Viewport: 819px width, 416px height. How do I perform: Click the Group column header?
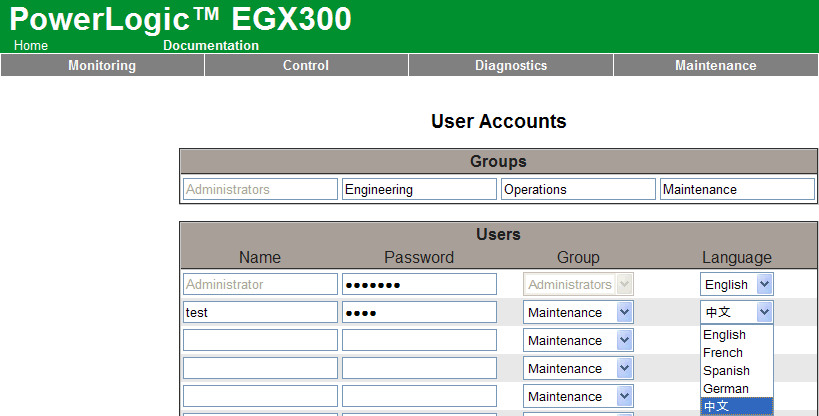(578, 257)
